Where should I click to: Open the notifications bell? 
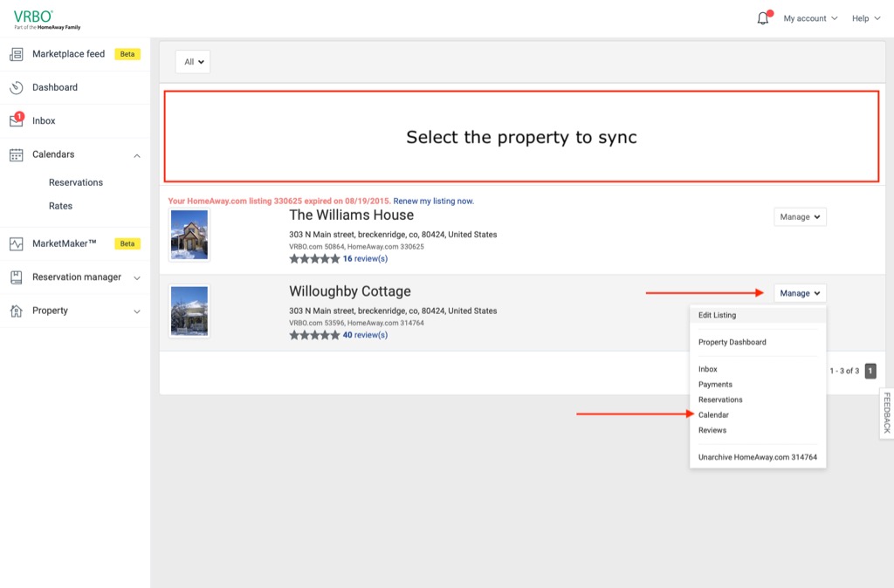[763, 18]
